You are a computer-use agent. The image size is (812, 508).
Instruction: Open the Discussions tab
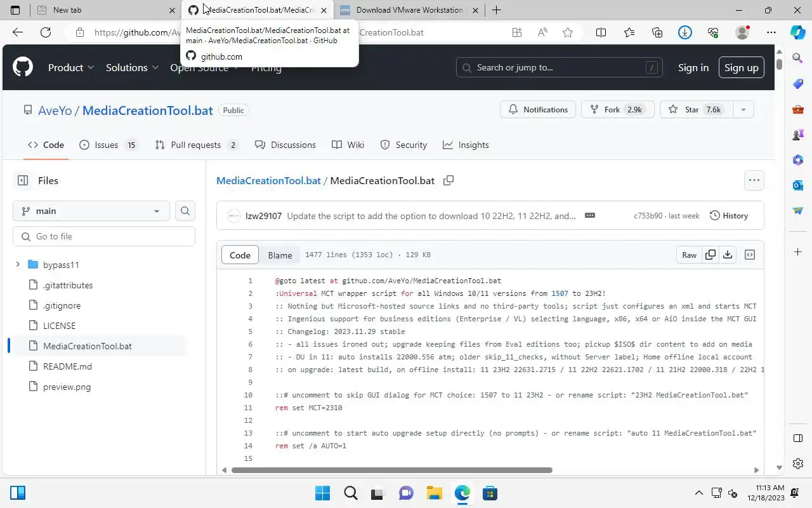click(285, 145)
